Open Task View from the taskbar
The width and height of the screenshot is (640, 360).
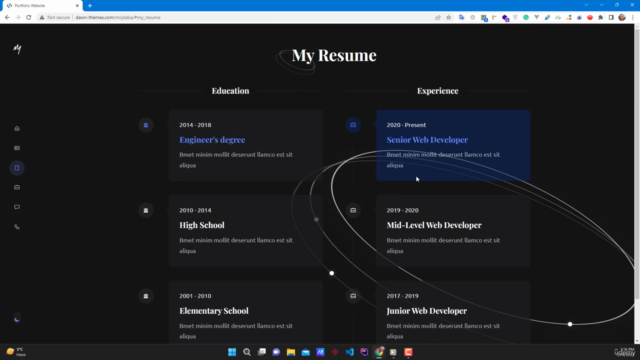pos(262,352)
